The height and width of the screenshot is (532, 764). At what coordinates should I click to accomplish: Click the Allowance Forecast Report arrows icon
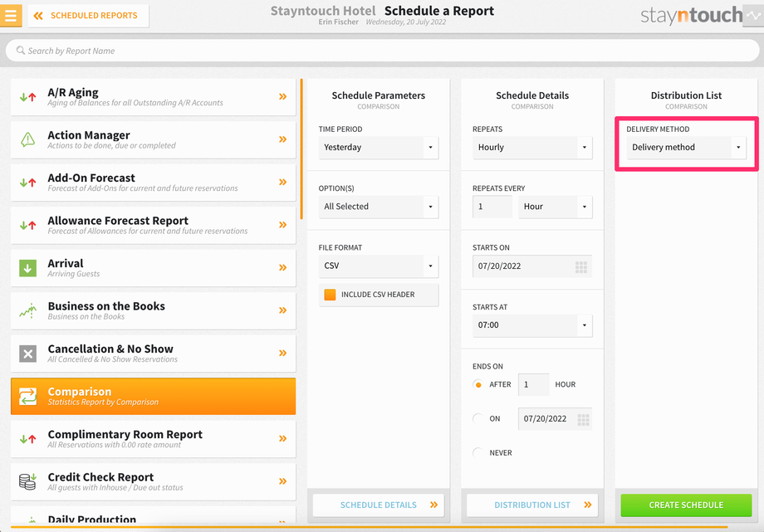click(x=27, y=225)
